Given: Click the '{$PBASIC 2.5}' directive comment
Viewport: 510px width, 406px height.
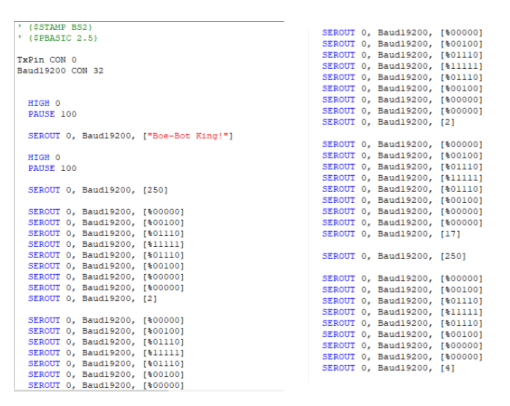Looking at the screenshot, I should pyautogui.click(x=58, y=38).
